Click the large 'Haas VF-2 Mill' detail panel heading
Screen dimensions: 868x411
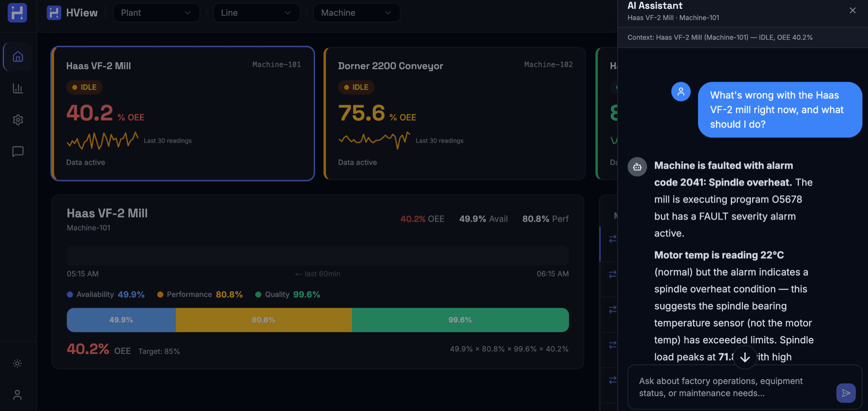(x=107, y=213)
